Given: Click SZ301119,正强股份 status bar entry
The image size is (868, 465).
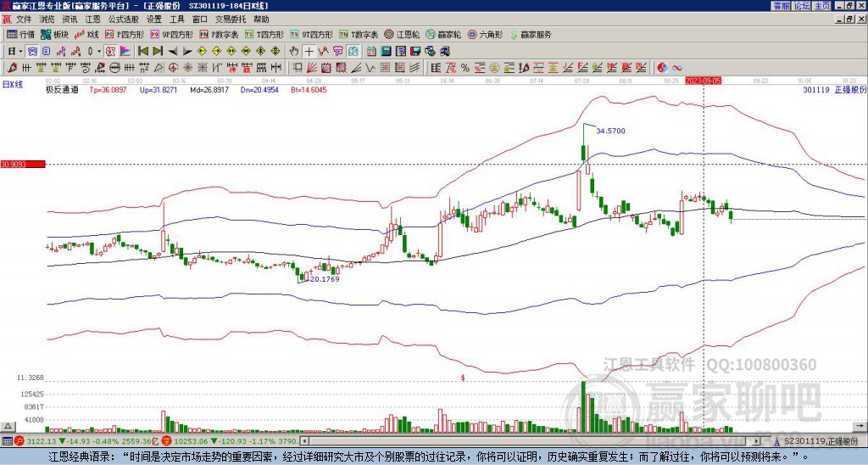Looking at the screenshot, I should click(x=821, y=441).
